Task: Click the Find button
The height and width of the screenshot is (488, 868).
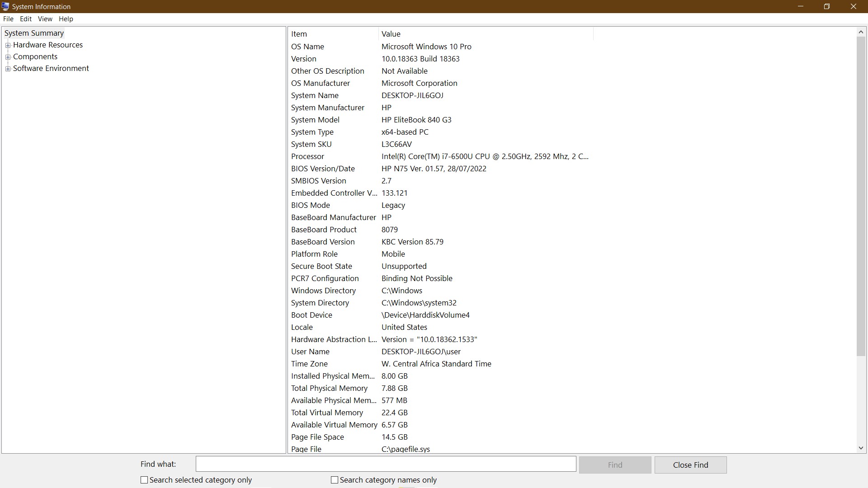Action: point(615,465)
